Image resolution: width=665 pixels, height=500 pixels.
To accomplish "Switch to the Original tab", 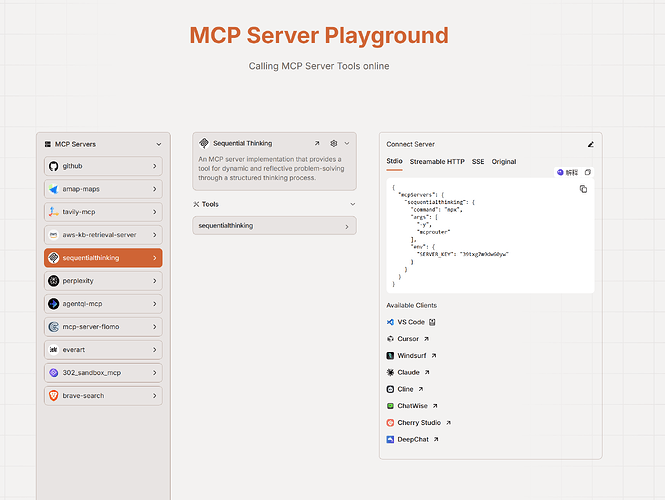I will (x=504, y=162).
